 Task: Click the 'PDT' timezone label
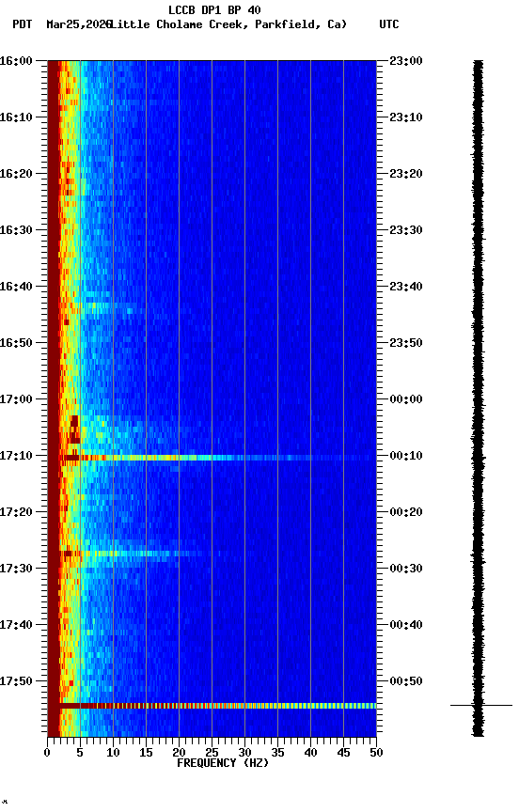[x=23, y=24]
